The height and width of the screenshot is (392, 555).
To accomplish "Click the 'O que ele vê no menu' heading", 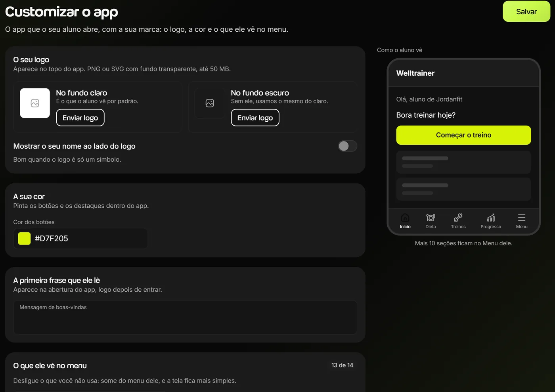I will click(x=50, y=365).
